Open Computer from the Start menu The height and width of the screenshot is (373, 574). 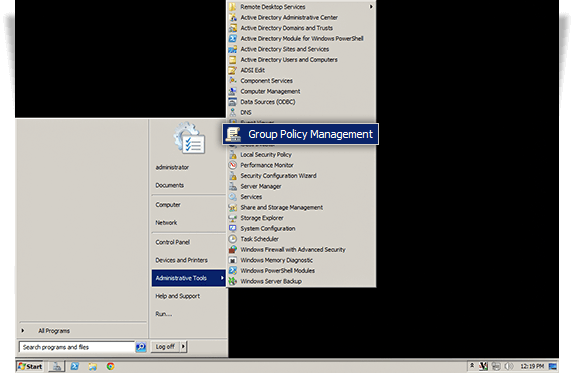coord(168,205)
